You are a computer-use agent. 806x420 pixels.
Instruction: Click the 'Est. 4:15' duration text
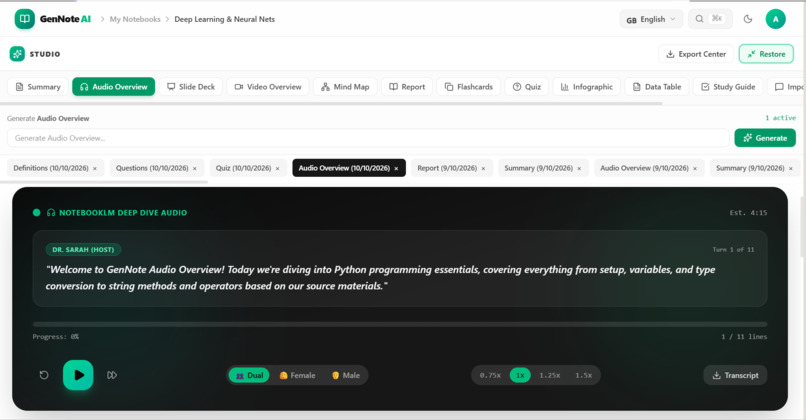tap(748, 212)
